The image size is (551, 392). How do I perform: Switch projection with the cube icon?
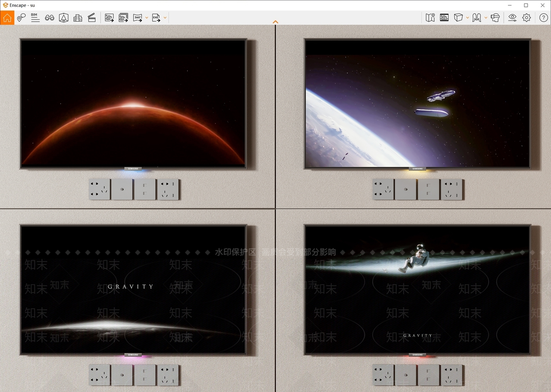458,18
